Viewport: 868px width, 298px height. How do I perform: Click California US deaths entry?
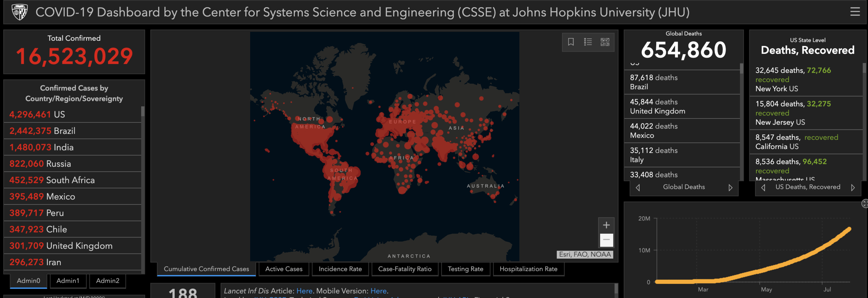pos(806,142)
